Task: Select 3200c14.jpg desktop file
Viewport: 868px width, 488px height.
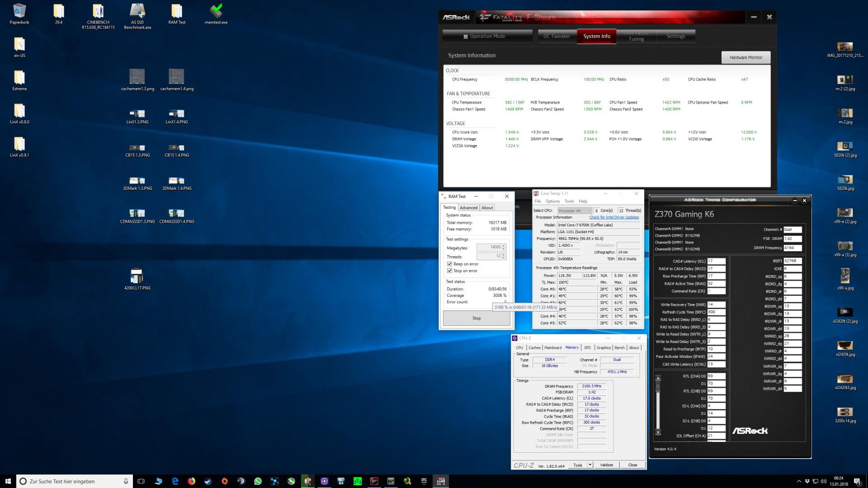Action: tap(845, 415)
